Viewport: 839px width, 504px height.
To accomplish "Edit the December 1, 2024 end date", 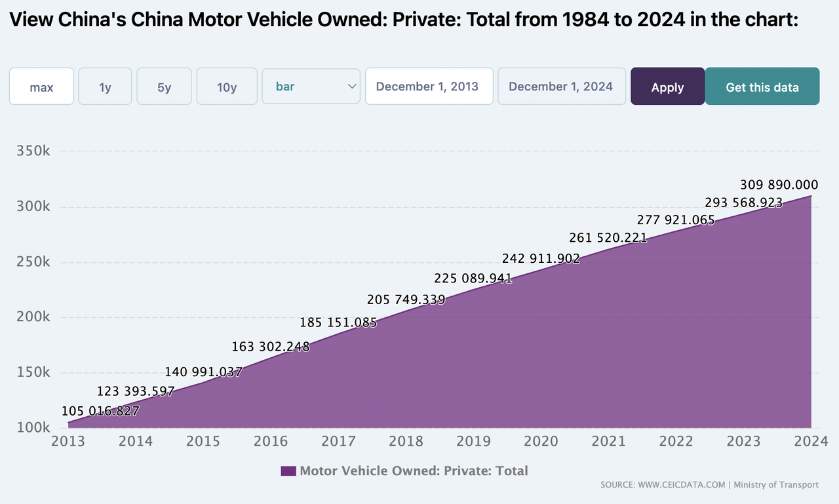I will (560, 87).
